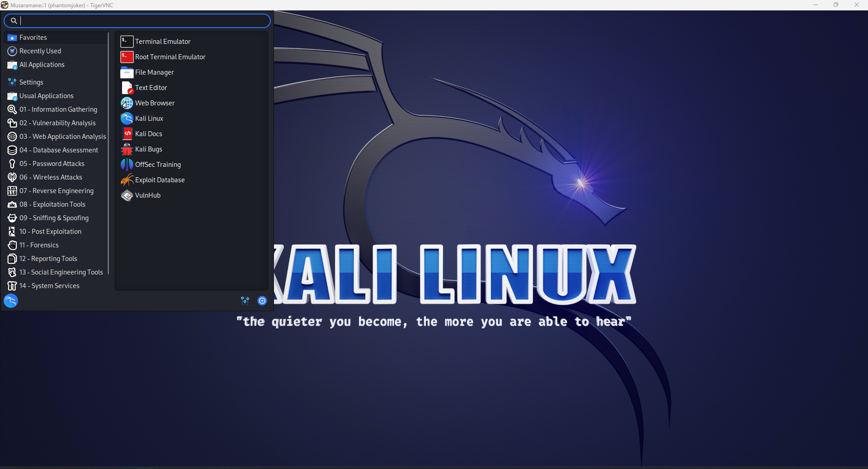Image resolution: width=868 pixels, height=469 pixels.
Task: Open Kali Bugs
Action: 148,149
